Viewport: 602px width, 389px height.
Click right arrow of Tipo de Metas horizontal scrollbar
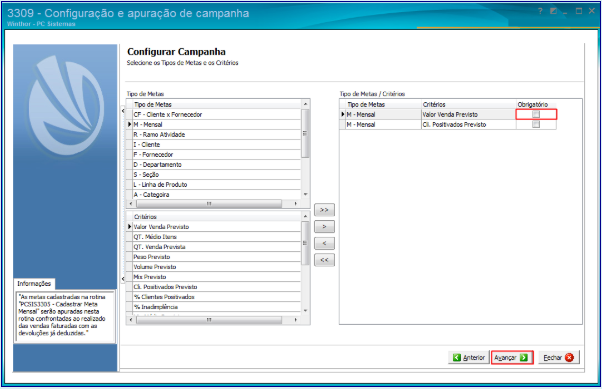[x=295, y=204]
